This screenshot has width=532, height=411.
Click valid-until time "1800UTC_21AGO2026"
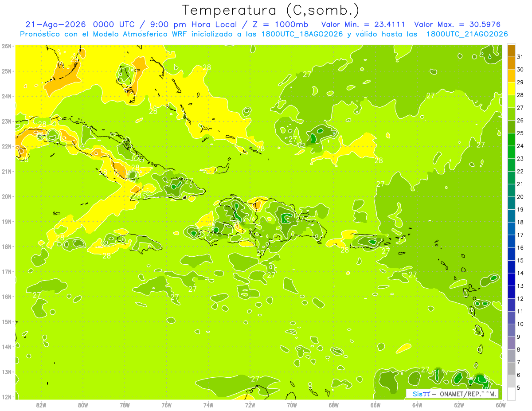467,34
